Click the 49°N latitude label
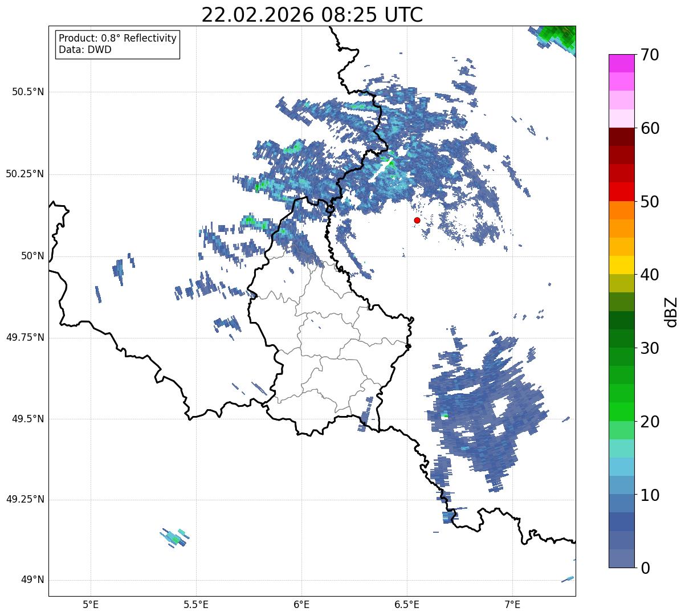685x616 pixels. pos(32,580)
